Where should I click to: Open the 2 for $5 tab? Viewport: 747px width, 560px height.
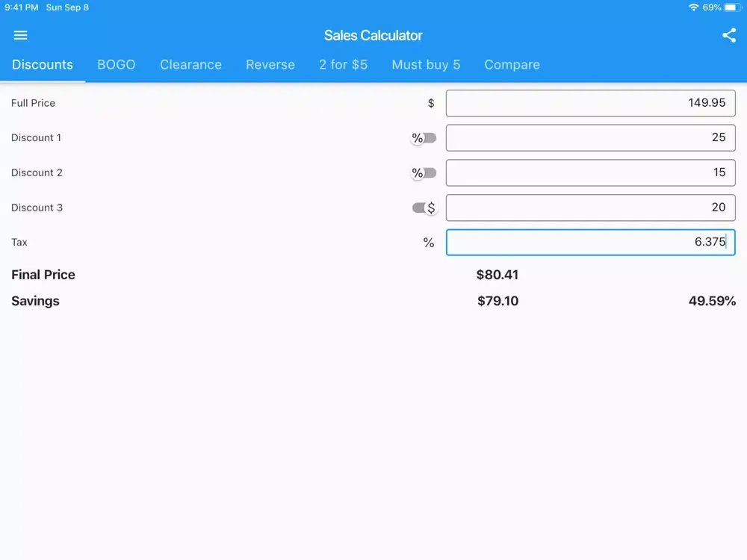(x=343, y=65)
